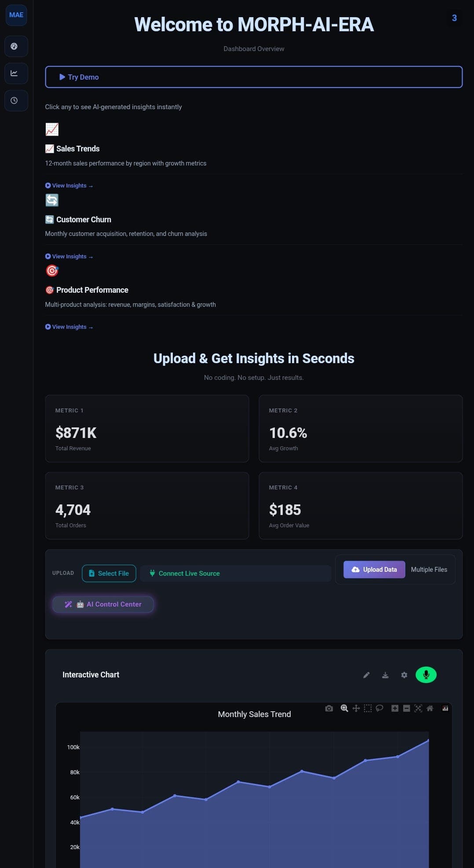474x868 pixels.
Task: Select the lasso select chart tool
Action: [x=379, y=708]
